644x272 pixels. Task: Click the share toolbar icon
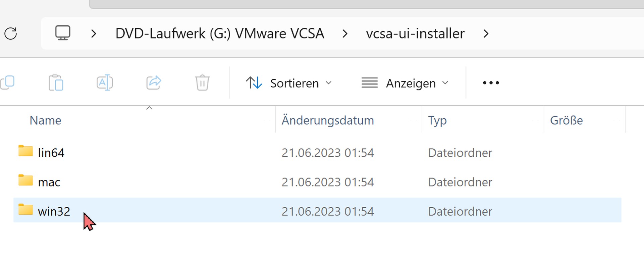[154, 82]
